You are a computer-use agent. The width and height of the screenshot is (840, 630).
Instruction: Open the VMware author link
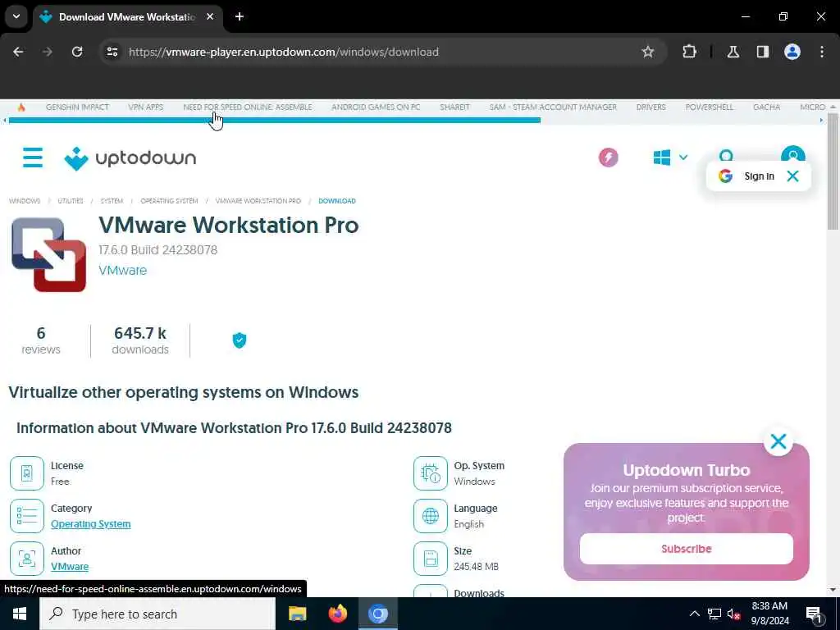tap(70, 566)
